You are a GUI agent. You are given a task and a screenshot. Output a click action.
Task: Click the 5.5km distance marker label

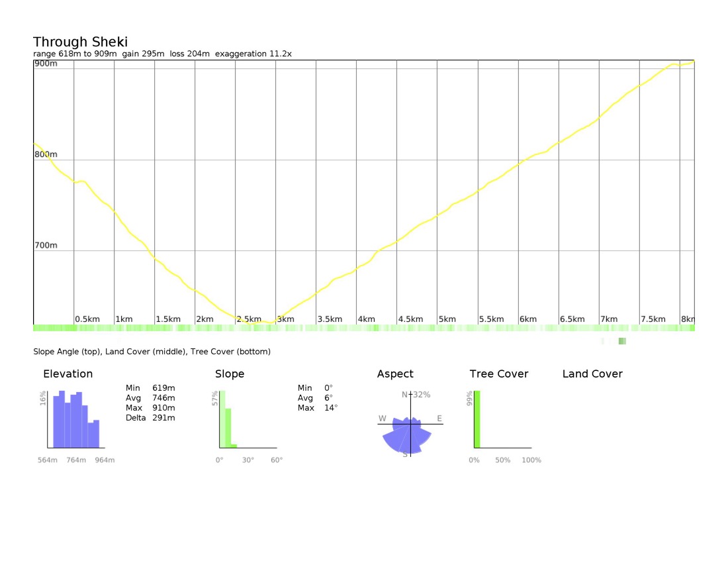[x=492, y=319]
